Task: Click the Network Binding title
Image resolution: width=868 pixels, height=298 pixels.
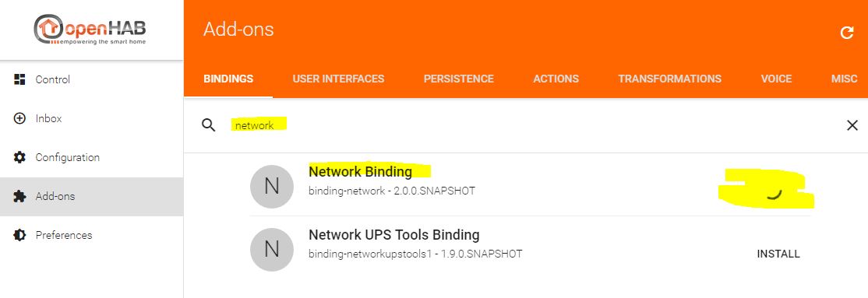Action: point(361,172)
